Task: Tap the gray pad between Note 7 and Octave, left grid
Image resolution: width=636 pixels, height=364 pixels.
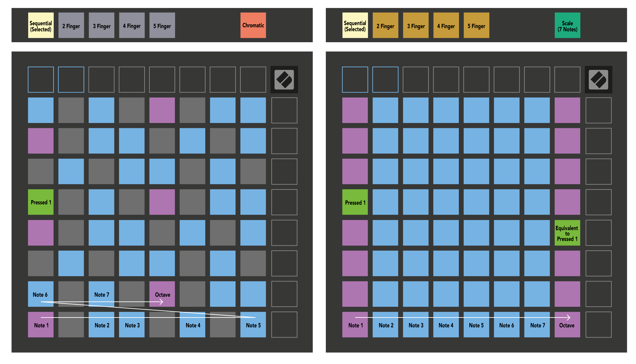Action: 132,294
